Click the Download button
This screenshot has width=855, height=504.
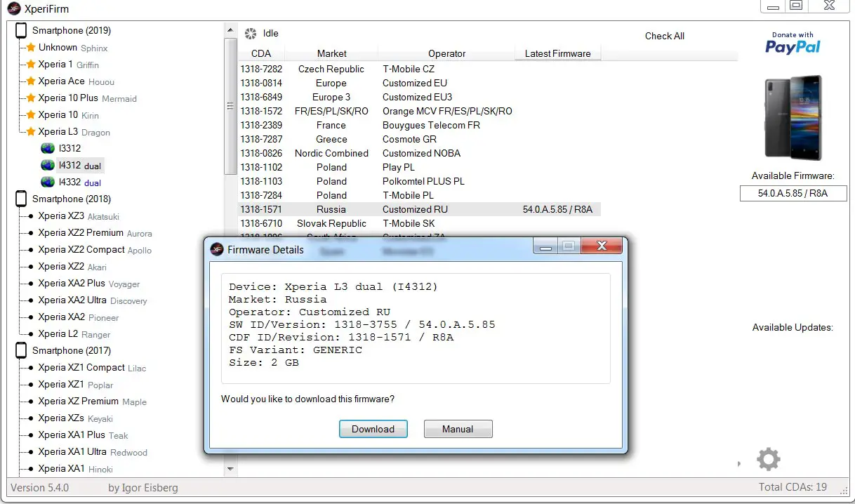tap(373, 429)
